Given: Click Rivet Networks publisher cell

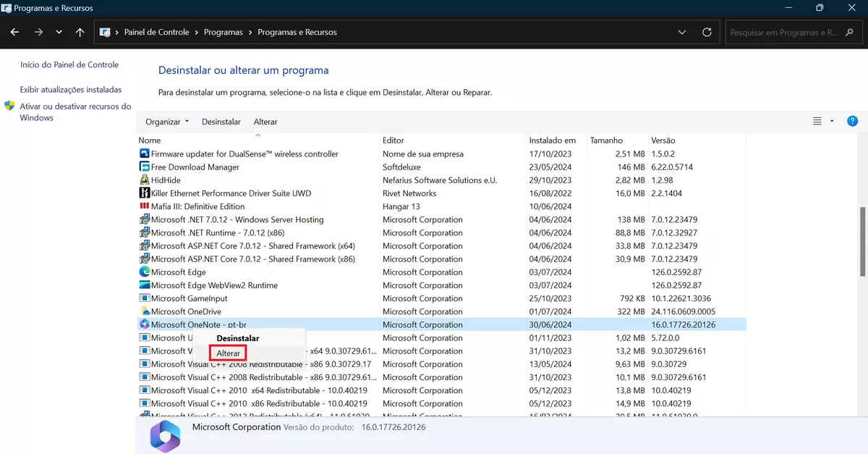Looking at the screenshot, I should pos(409,193).
